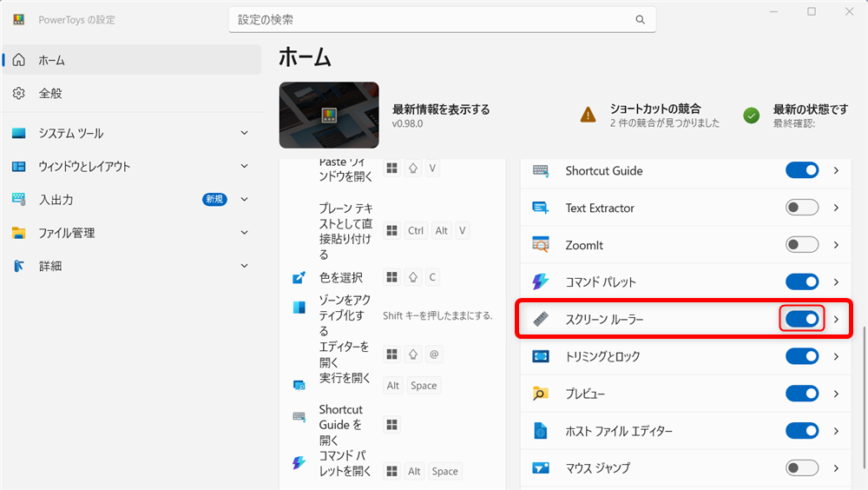This screenshot has height=490, width=868.
Task: Enable the ZoomIt toggle
Action: click(x=801, y=244)
